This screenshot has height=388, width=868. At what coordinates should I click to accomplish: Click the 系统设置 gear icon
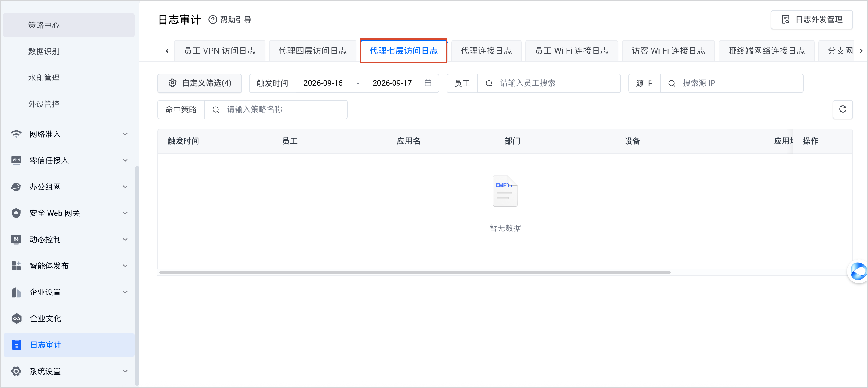(x=16, y=371)
